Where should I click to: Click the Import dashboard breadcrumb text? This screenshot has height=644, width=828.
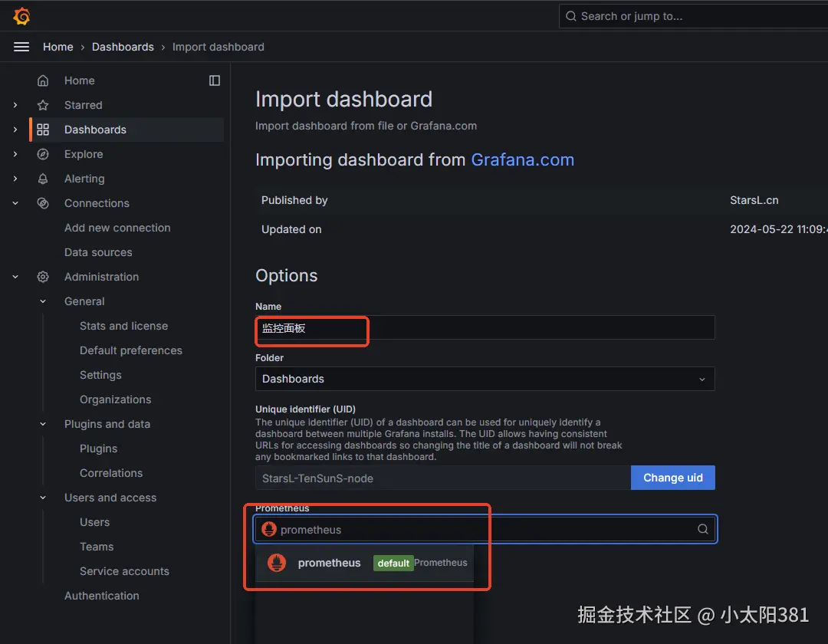coord(218,47)
